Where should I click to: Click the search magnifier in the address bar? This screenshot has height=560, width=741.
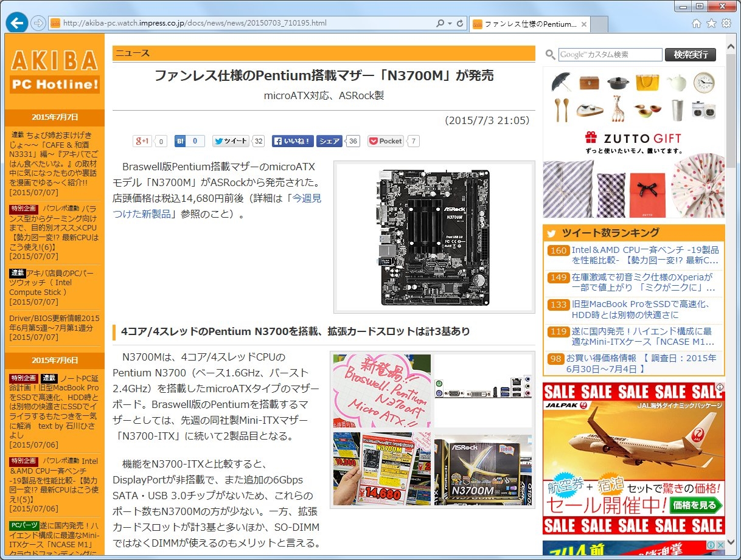[x=440, y=23]
